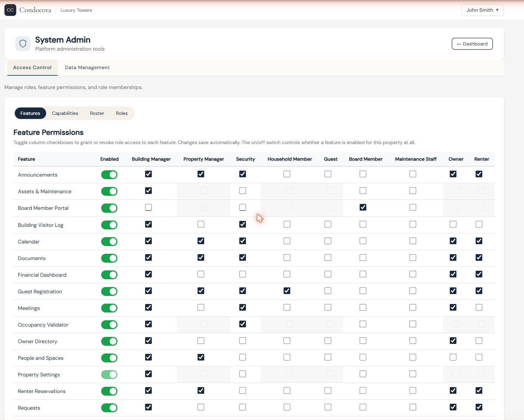Toggle the Property Settings enabled switch

click(x=109, y=375)
